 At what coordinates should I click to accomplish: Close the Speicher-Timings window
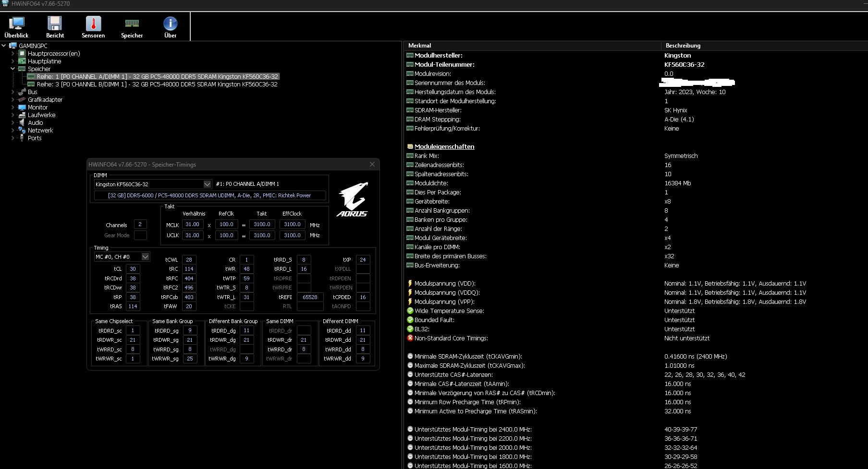click(372, 164)
